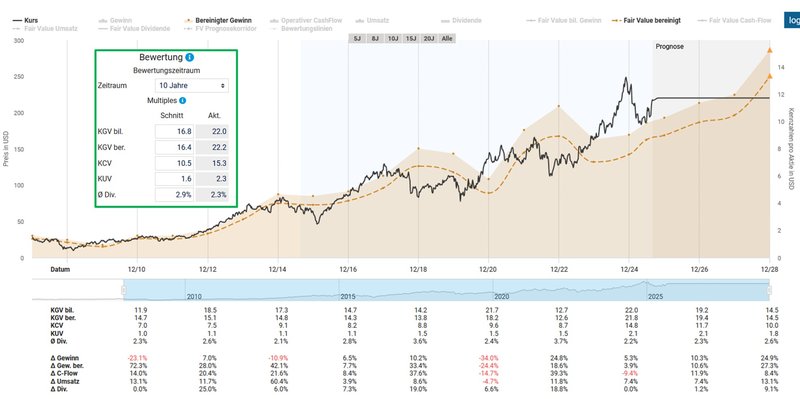This screenshot has height=399, width=800.
Task: Show the Dividende legend series
Action: [x=460, y=20]
